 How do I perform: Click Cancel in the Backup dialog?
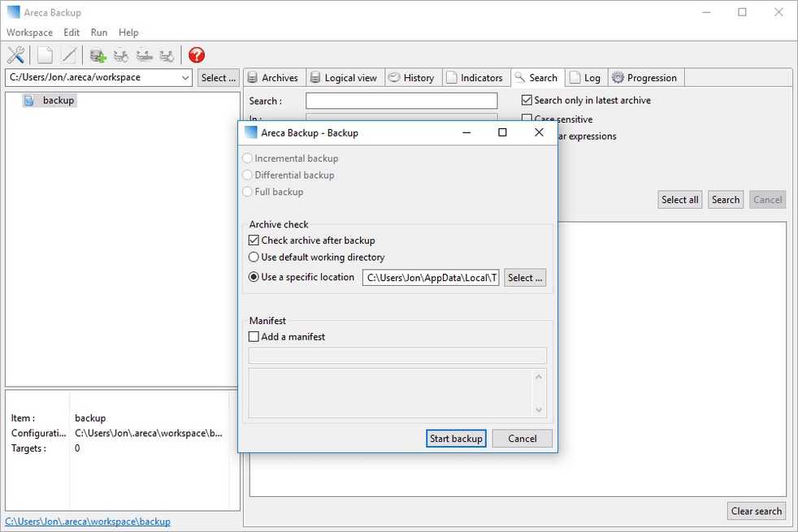tap(523, 439)
